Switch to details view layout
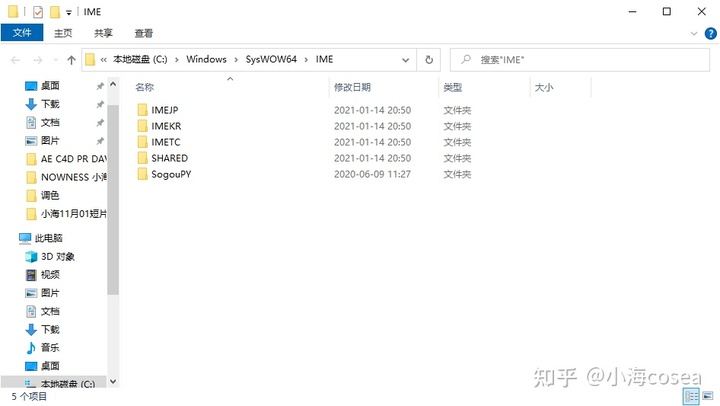This screenshot has width=720, height=406. tap(692, 396)
